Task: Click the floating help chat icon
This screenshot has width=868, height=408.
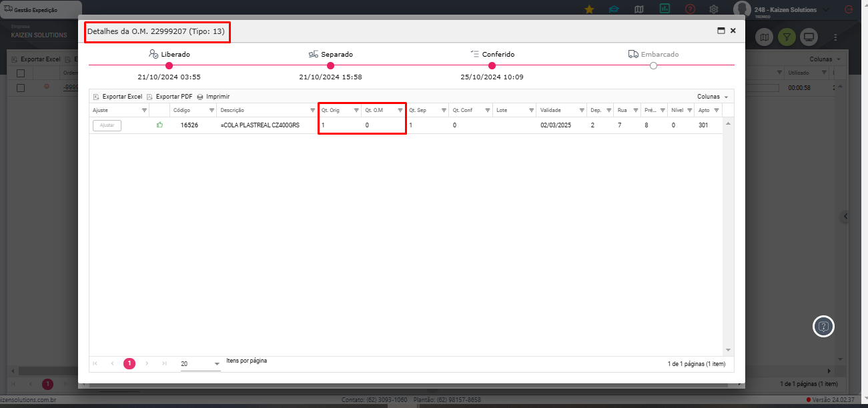Action: (x=823, y=327)
